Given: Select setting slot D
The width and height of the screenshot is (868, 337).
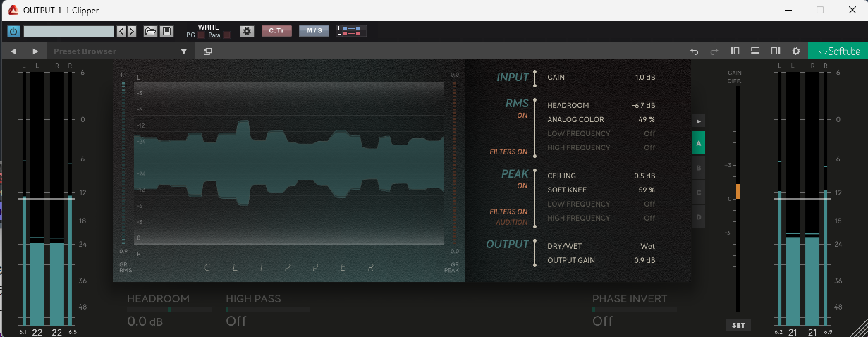Looking at the screenshot, I should [699, 216].
